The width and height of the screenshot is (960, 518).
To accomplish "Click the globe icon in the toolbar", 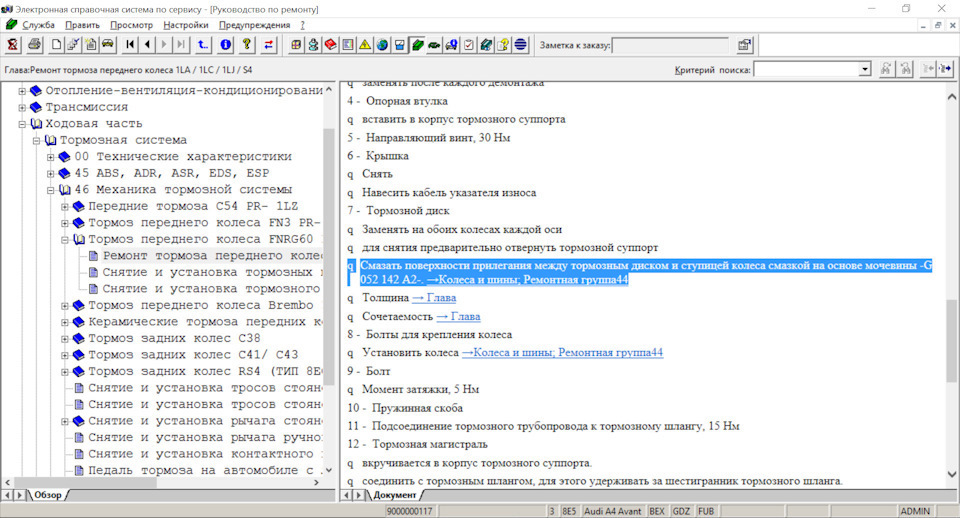I will click(382, 45).
